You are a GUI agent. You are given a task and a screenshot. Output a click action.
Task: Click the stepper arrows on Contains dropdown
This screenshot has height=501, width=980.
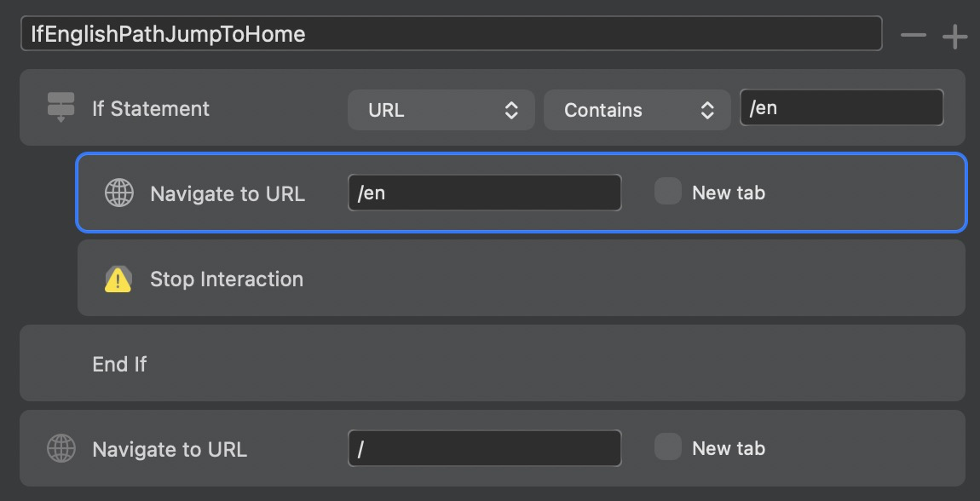[x=706, y=111]
